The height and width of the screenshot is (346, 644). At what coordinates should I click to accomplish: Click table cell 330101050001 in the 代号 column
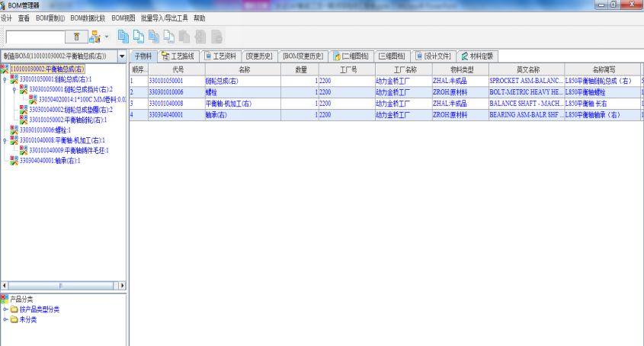177,81
